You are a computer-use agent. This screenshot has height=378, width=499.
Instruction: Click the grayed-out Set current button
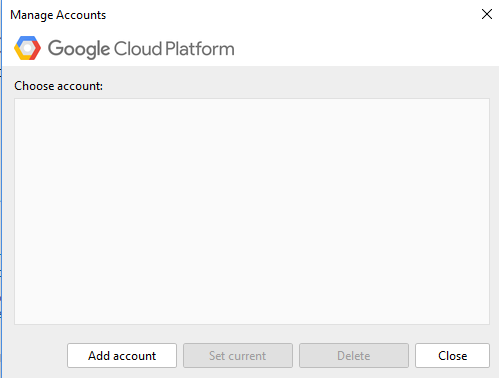point(238,356)
